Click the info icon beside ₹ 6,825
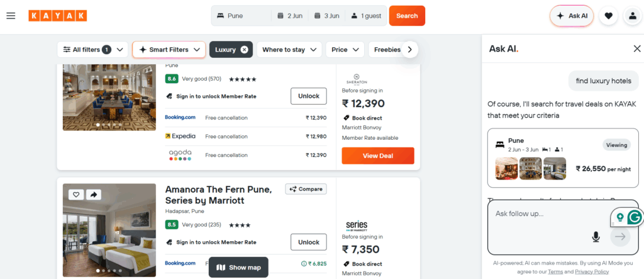This screenshot has width=644, height=279. pyautogui.click(x=304, y=264)
